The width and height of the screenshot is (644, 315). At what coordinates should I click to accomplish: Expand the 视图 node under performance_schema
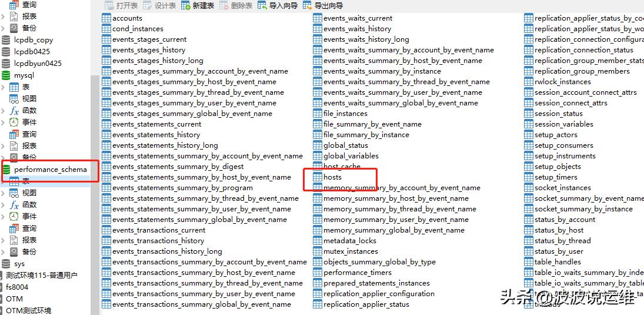point(3,193)
